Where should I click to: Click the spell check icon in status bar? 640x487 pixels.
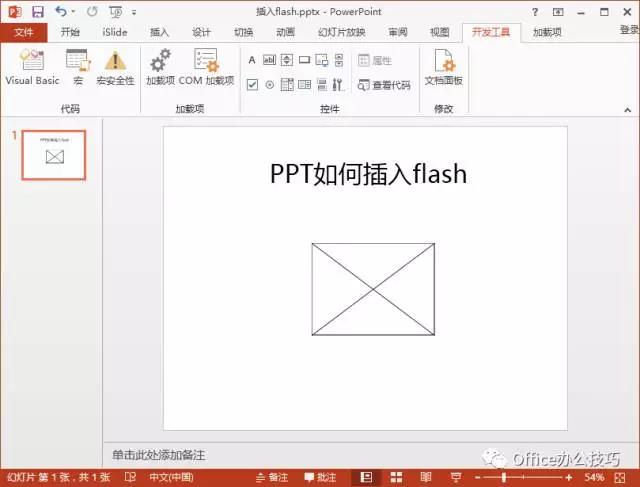[x=130, y=477]
